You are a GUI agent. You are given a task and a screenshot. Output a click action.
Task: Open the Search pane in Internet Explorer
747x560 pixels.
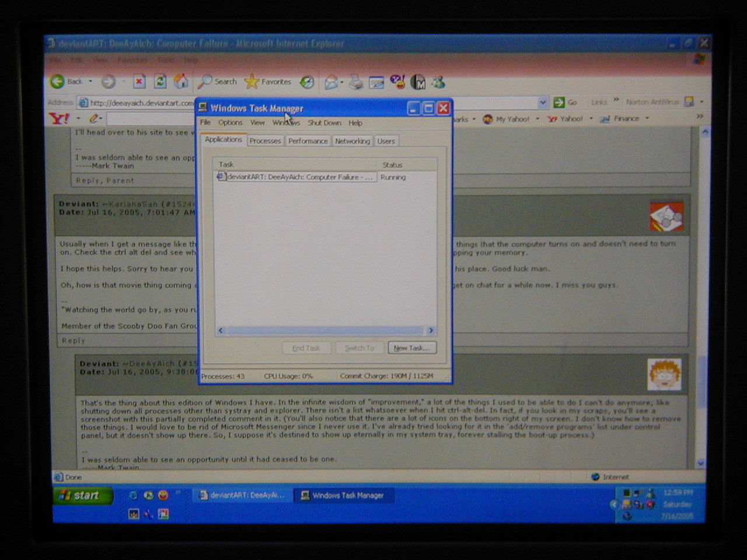click(217, 82)
